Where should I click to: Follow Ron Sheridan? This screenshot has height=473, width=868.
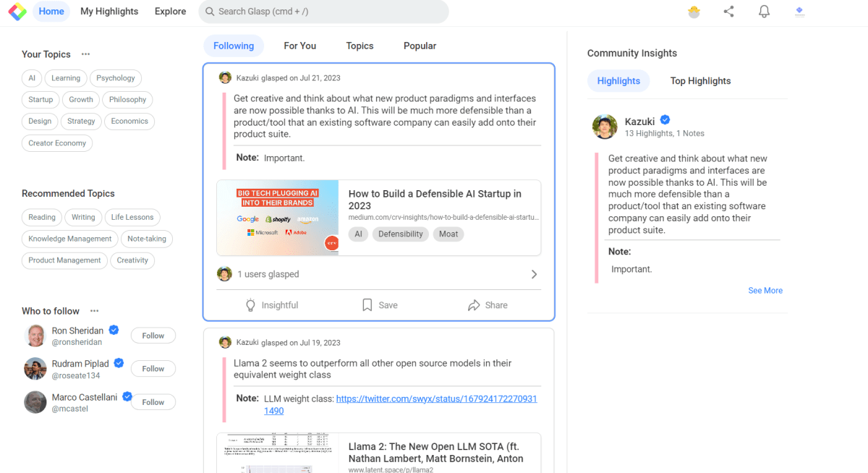click(x=153, y=336)
